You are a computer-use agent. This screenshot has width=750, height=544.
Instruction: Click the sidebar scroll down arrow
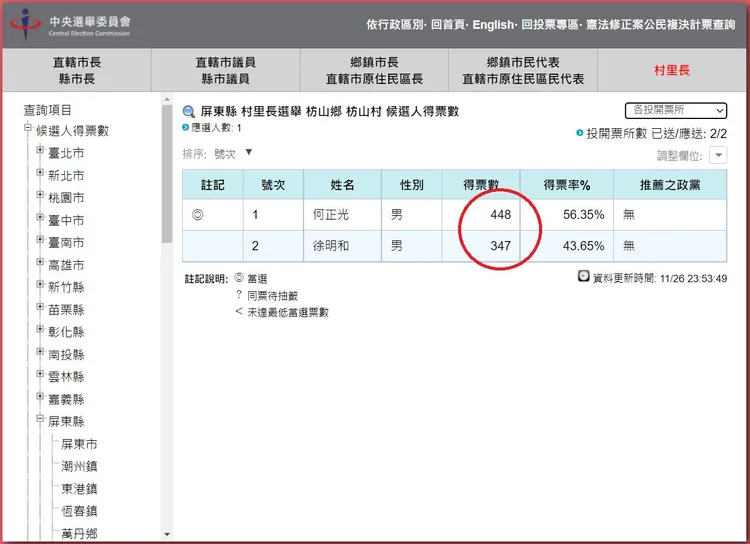pyautogui.click(x=167, y=535)
